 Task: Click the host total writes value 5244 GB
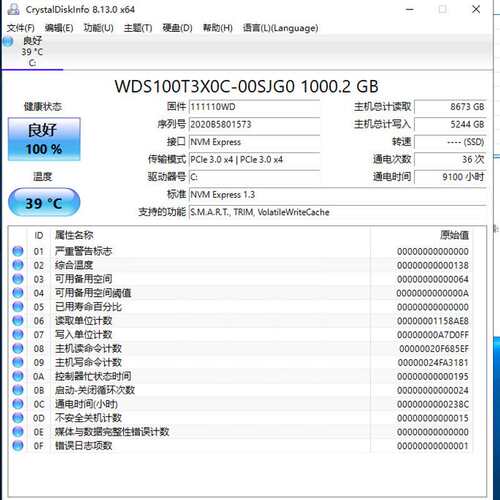pyautogui.click(x=450, y=125)
